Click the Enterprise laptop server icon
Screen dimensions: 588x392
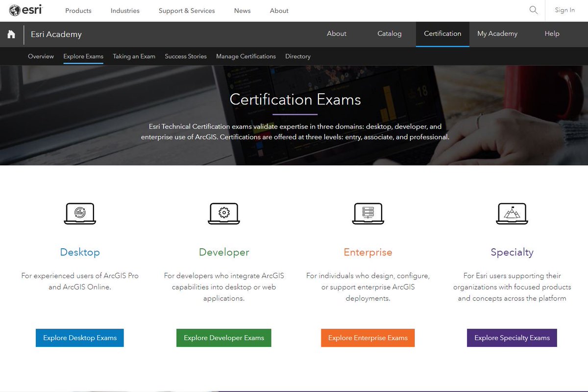(368, 213)
